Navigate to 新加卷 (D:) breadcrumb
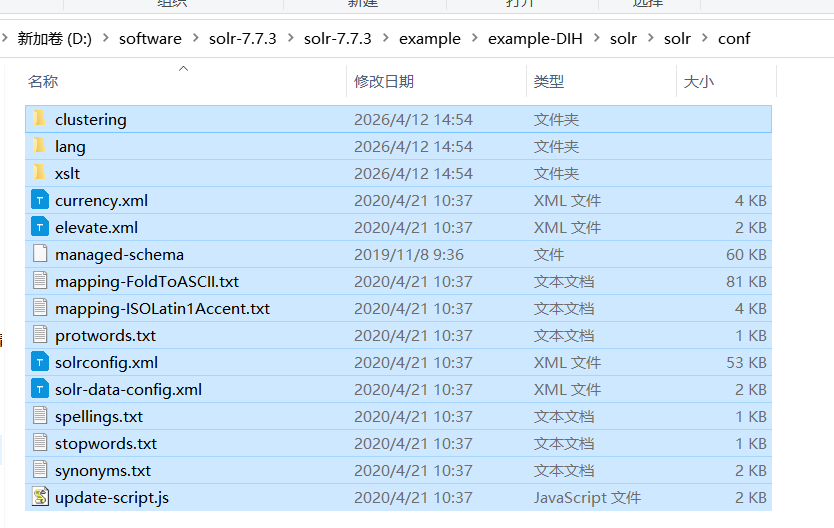The width and height of the screenshot is (834, 528). coord(54,38)
